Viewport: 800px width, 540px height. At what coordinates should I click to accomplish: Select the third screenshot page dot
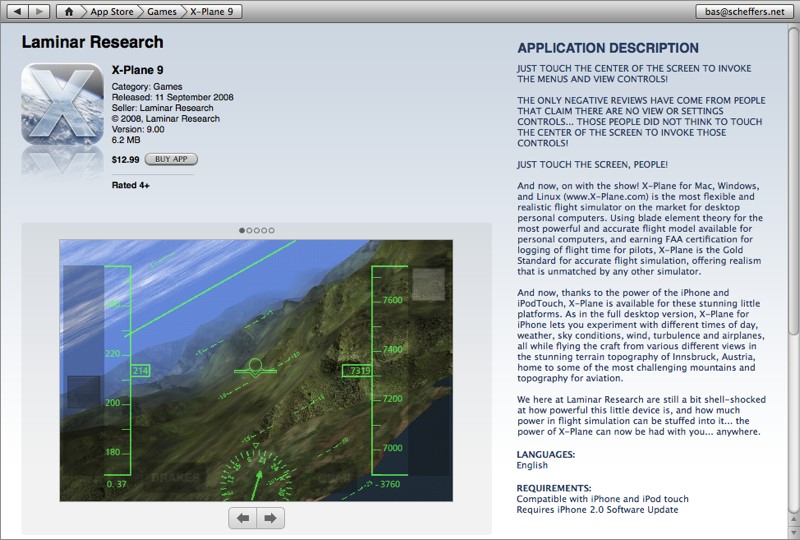(257, 230)
